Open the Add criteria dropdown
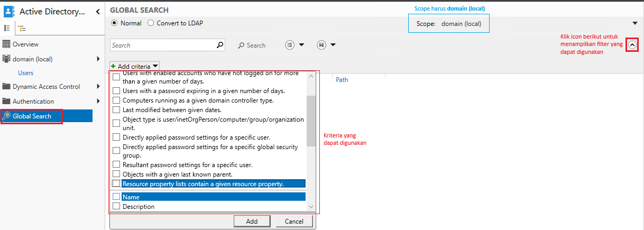 (131, 66)
